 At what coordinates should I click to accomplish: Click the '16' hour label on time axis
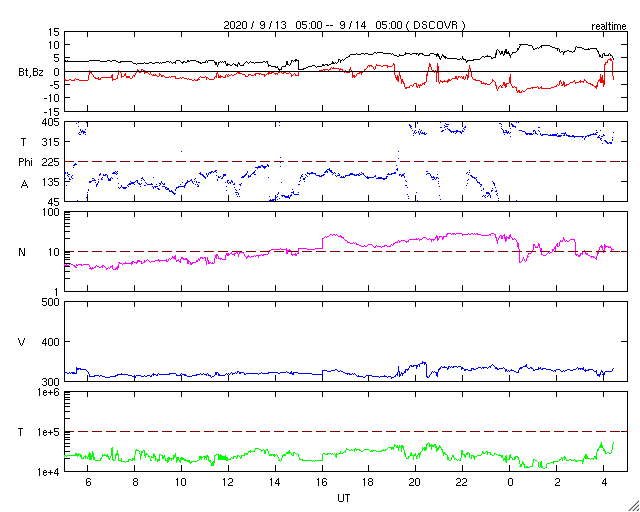(x=322, y=482)
